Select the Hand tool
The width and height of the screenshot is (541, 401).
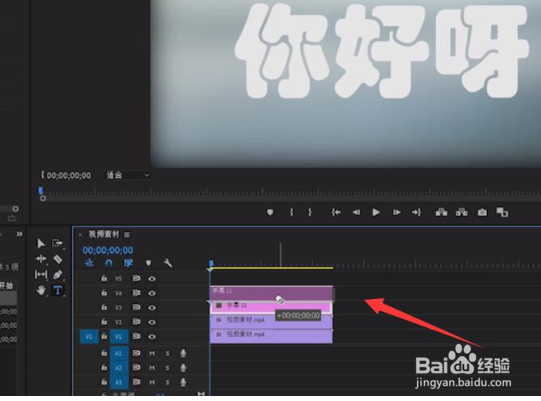[x=41, y=290]
